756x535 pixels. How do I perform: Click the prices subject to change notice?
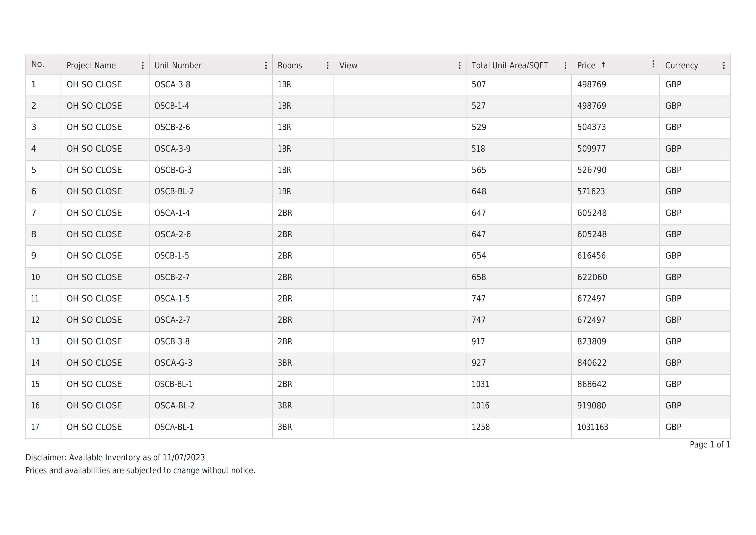[140, 470]
